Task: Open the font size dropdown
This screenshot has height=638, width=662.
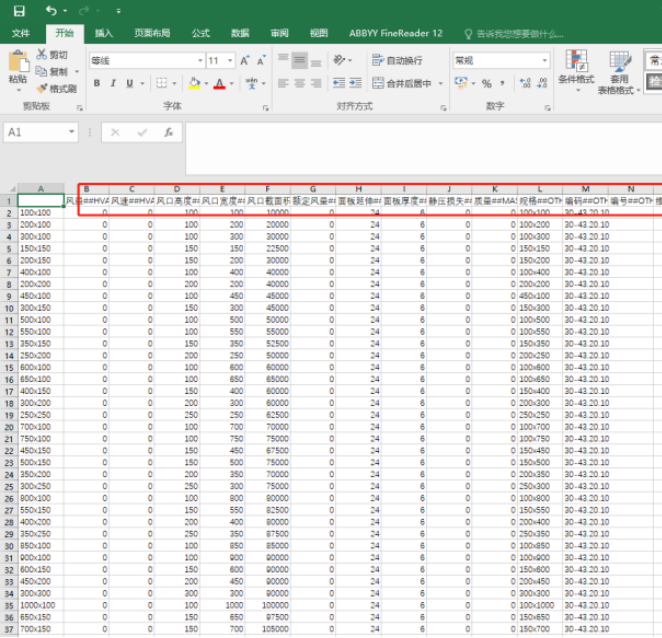Action: point(230,61)
